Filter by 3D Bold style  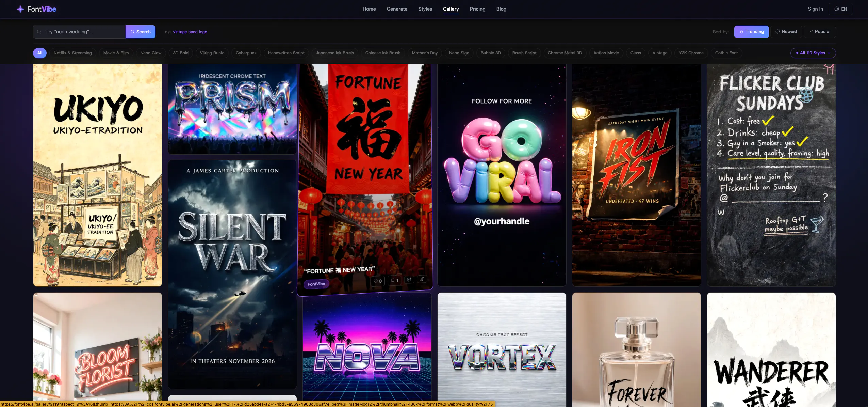pyautogui.click(x=181, y=53)
